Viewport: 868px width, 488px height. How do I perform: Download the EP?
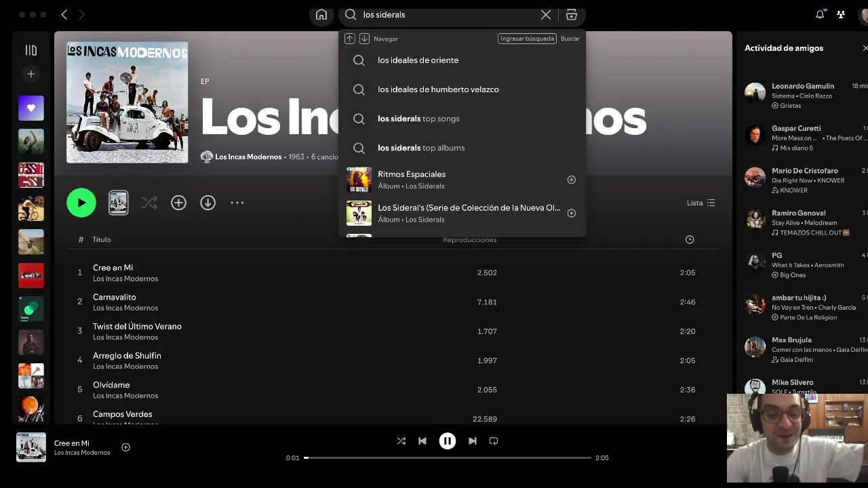click(x=208, y=203)
